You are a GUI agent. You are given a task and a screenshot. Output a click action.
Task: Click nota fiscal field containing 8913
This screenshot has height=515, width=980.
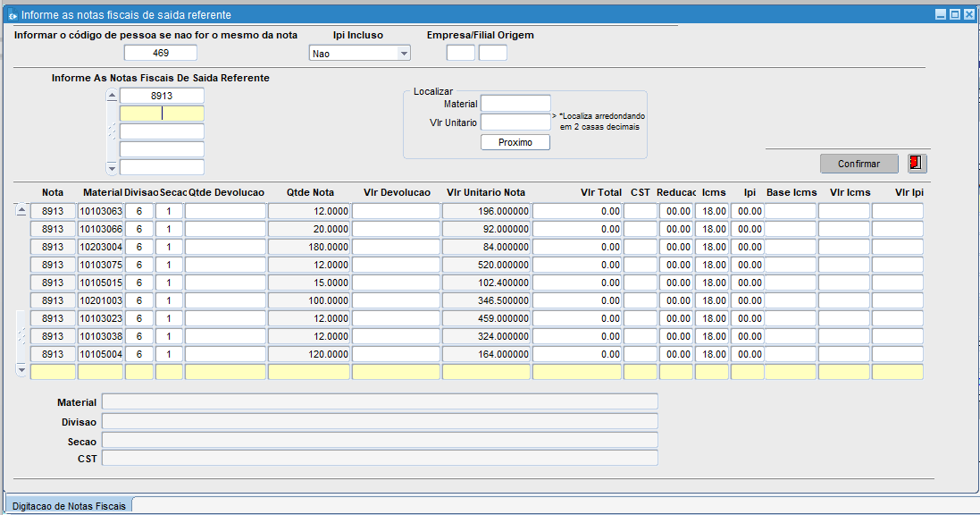pos(162,96)
